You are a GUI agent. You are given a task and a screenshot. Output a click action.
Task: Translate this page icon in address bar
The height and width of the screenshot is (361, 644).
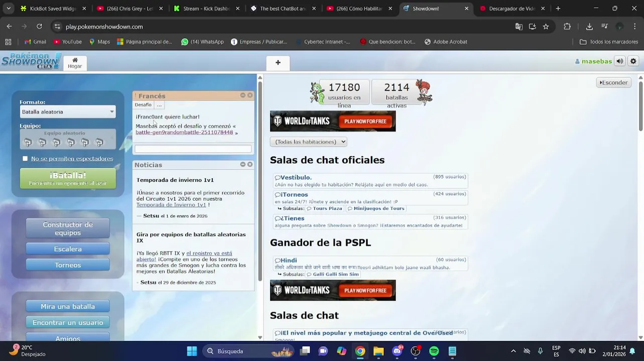[x=519, y=27]
